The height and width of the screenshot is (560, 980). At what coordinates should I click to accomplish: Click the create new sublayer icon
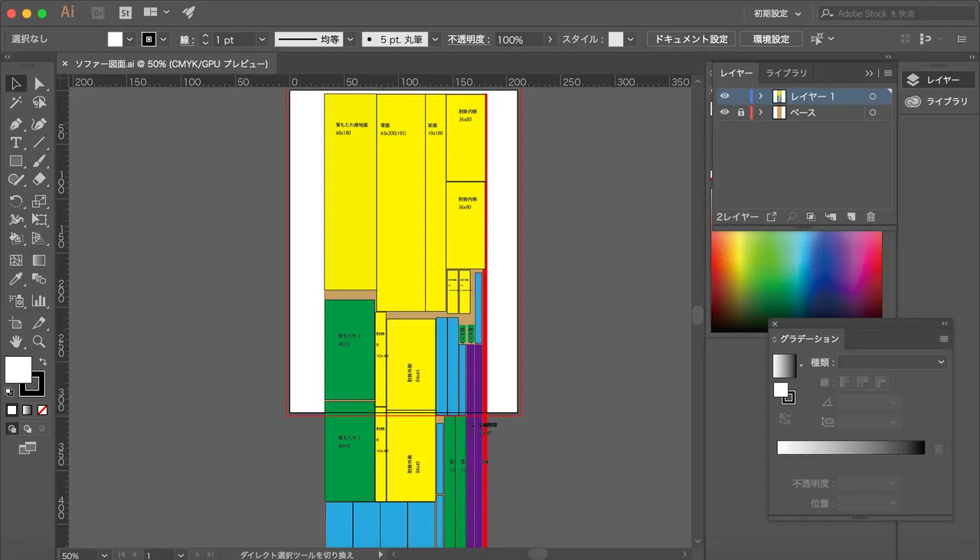[831, 218]
